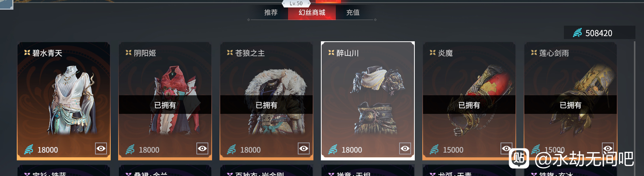Click the currency icon on 炎魔 price 15000
Viewport: 644px width, 176px height.
[434, 149]
